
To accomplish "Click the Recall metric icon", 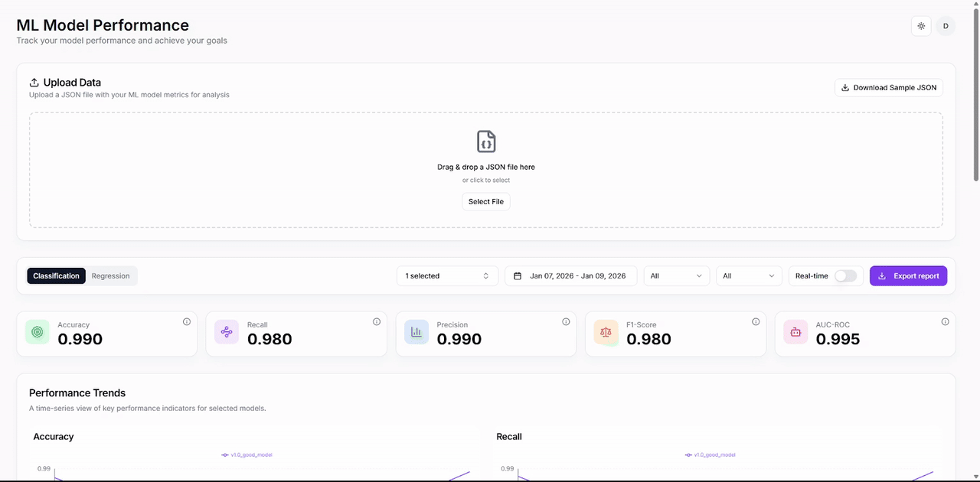I will [227, 331].
